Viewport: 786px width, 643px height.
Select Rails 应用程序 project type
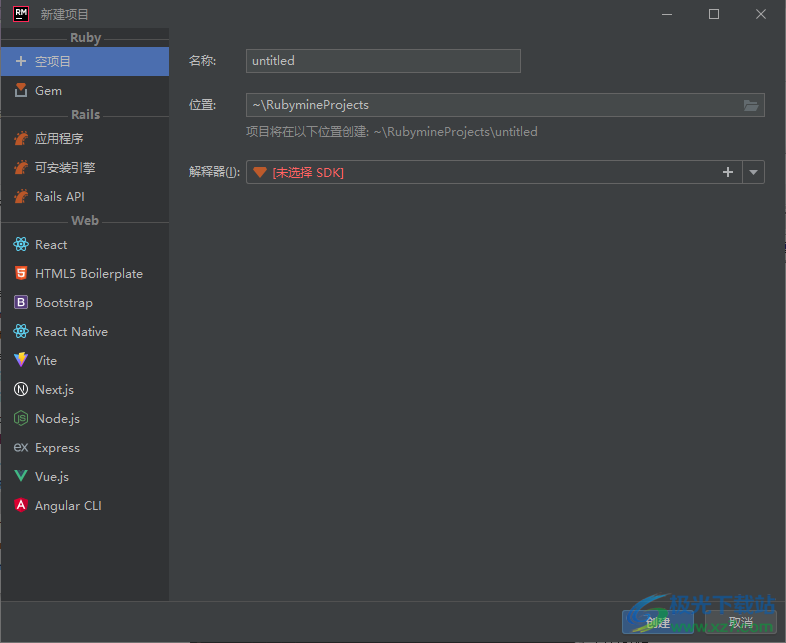pos(59,139)
